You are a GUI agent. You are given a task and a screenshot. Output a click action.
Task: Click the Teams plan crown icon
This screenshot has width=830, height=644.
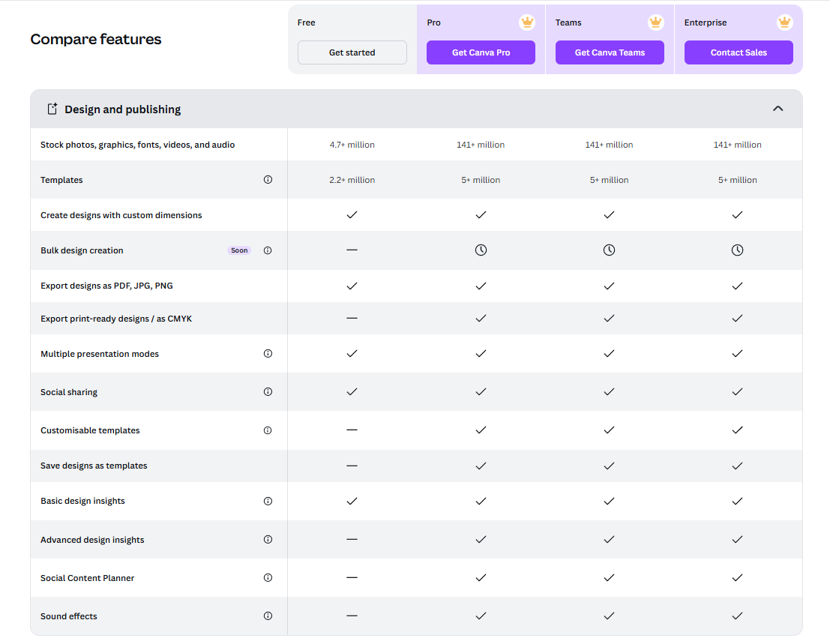click(656, 22)
